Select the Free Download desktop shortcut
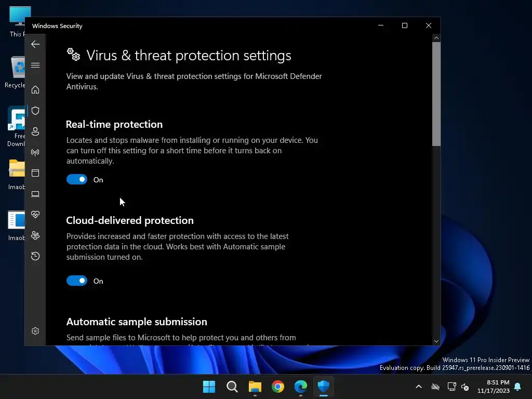The image size is (532, 399). pyautogui.click(x=16, y=126)
